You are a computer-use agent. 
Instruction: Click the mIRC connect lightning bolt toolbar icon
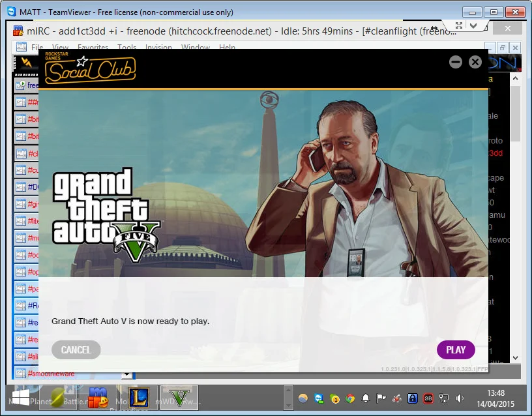point(27,62)
